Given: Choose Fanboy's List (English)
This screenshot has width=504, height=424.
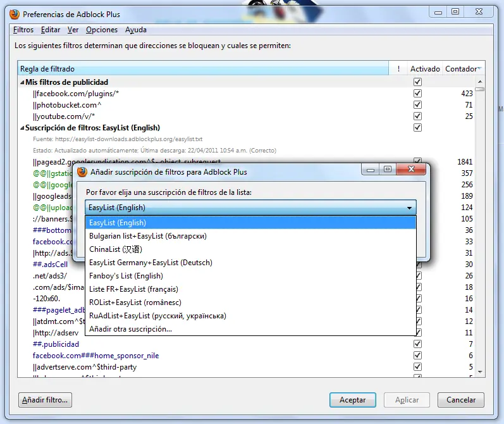Looking at the screenshot, I should [x=250, y=276].
